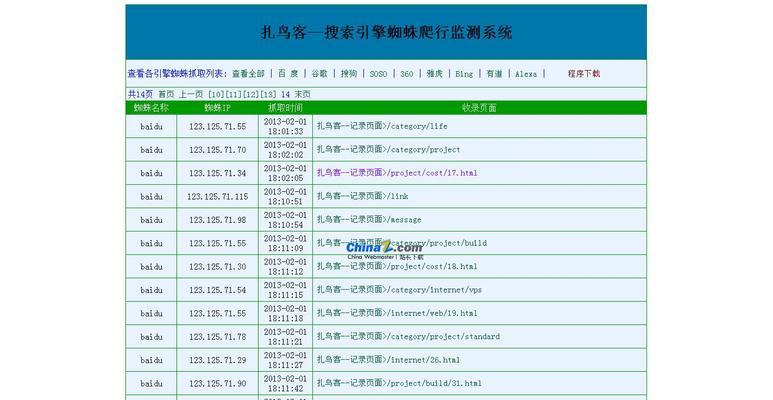The height and width of the screenshot is (400, 773).
Task: Filter spider list by SOSO
Action: click(x=378, y=73)
